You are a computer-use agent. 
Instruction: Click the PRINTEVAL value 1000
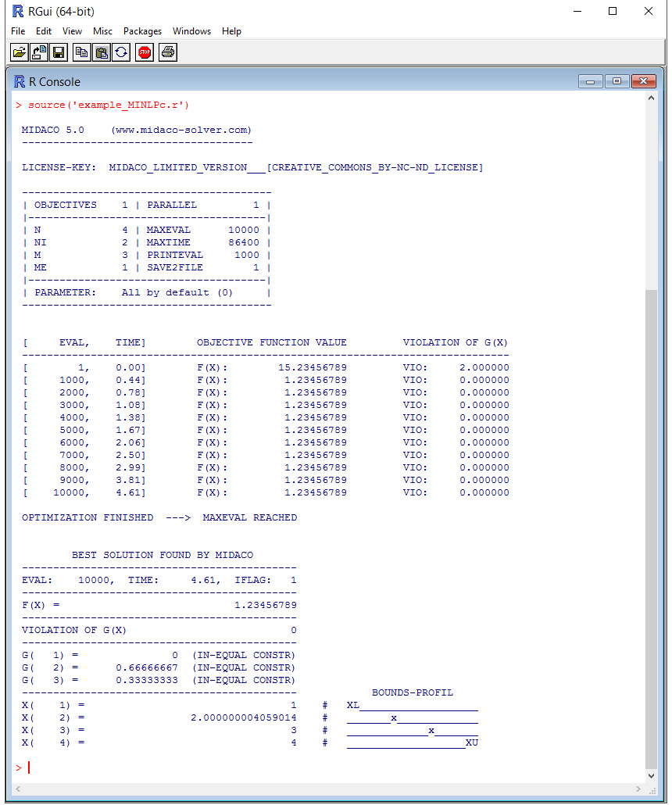point(247,255)
